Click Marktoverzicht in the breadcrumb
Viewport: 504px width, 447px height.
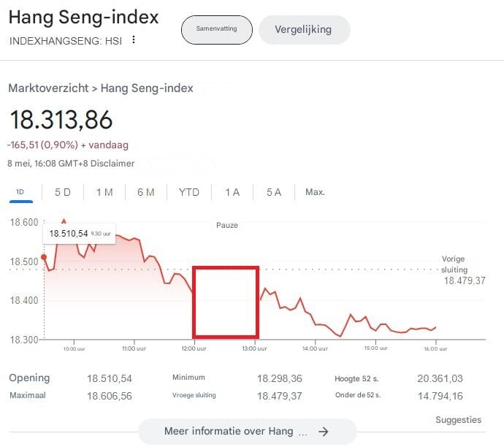(48, 88)
